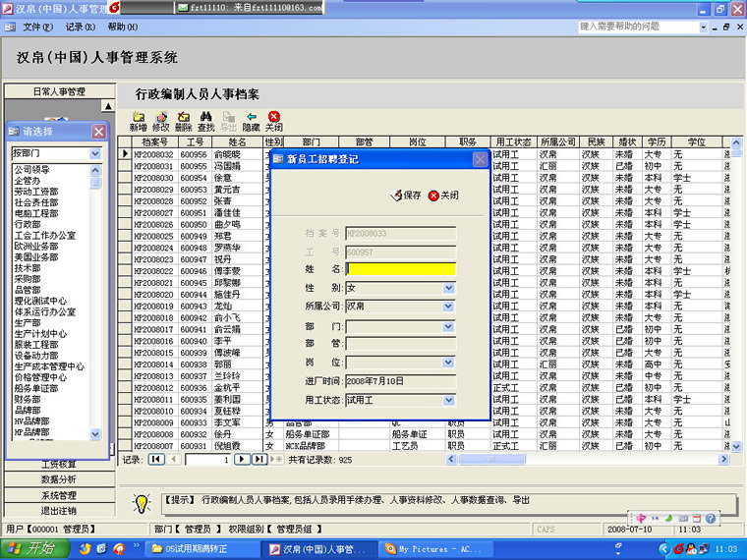747x560 pixels.
Task: Select 企管办 in department list
Action: [28, 181]
